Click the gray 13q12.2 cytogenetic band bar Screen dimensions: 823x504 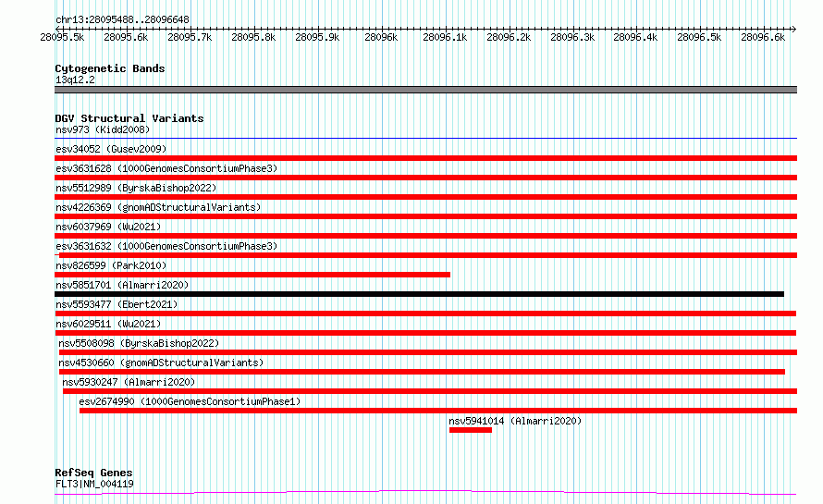[425, 90]
